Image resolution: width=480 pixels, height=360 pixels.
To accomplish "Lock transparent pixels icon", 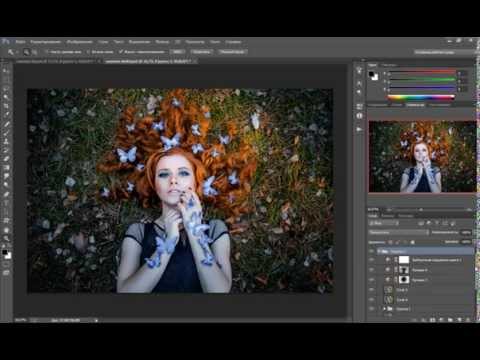I will [x=390, y=242].
